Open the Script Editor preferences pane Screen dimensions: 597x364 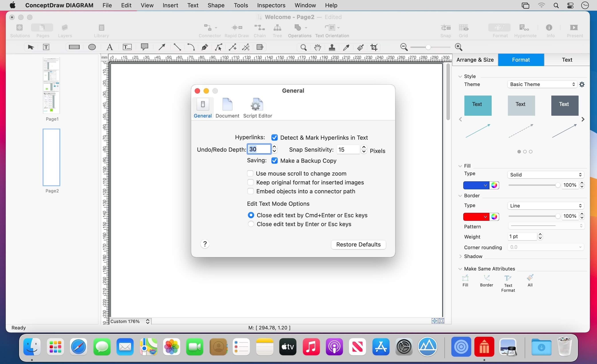257,108
